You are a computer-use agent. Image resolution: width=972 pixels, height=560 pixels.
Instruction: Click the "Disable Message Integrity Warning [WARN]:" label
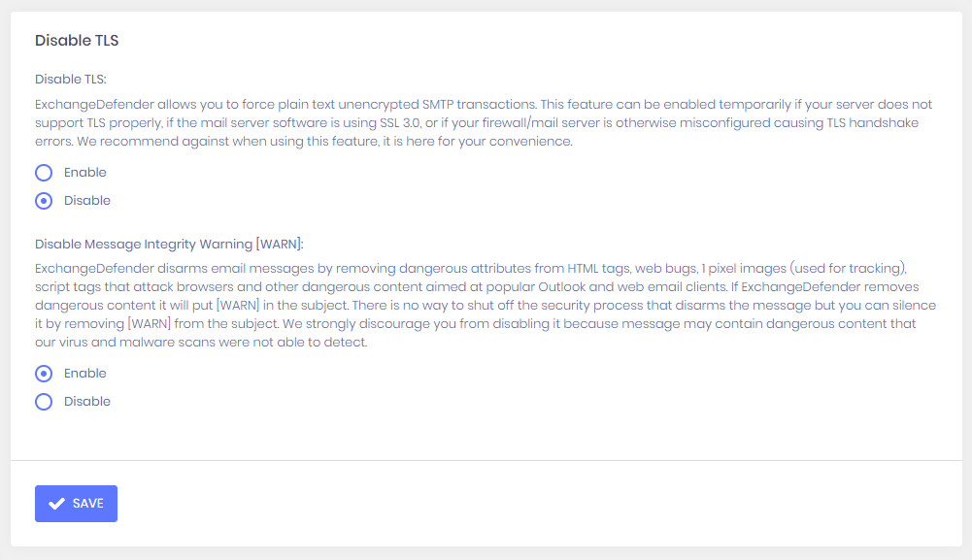click(x=169, y=244)
